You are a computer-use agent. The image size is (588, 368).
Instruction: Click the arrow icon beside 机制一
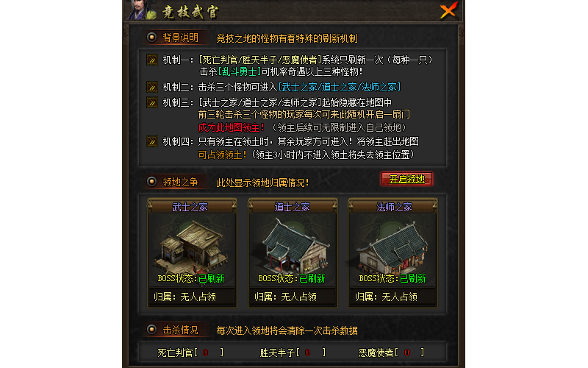(152, 60)
